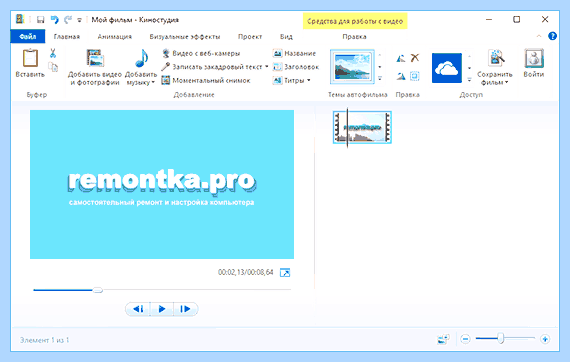The width and height of the screenshot is (570, 362).
Task: Click the video preview frame
Action: tap(162, 184)
